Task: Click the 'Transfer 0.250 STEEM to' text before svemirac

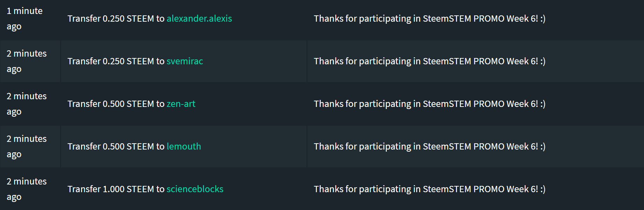Action: tap(116, 61)
